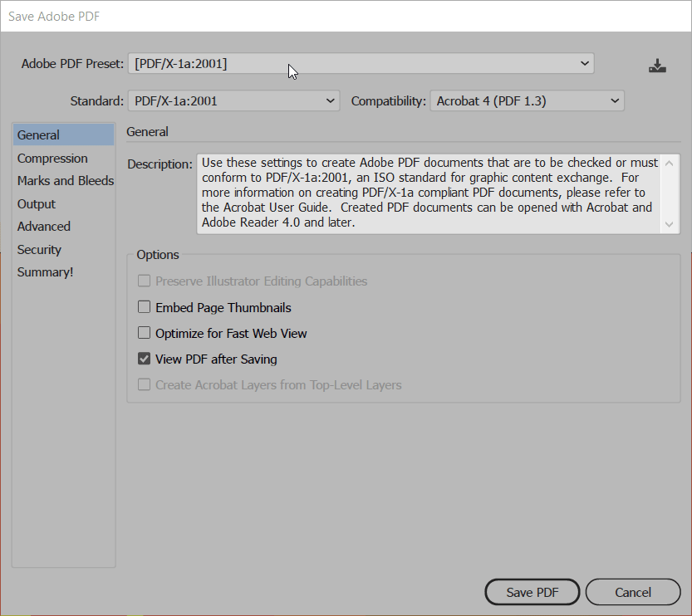Click the Save PDF button
The width and height of the screenshot is (692, 616).
[x=532, y=592]
